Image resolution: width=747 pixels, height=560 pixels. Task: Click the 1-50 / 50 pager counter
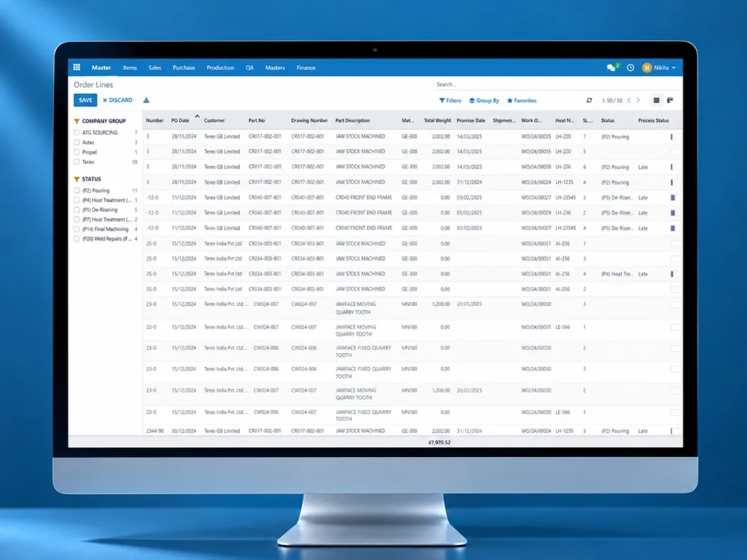[x=612, y=101]
